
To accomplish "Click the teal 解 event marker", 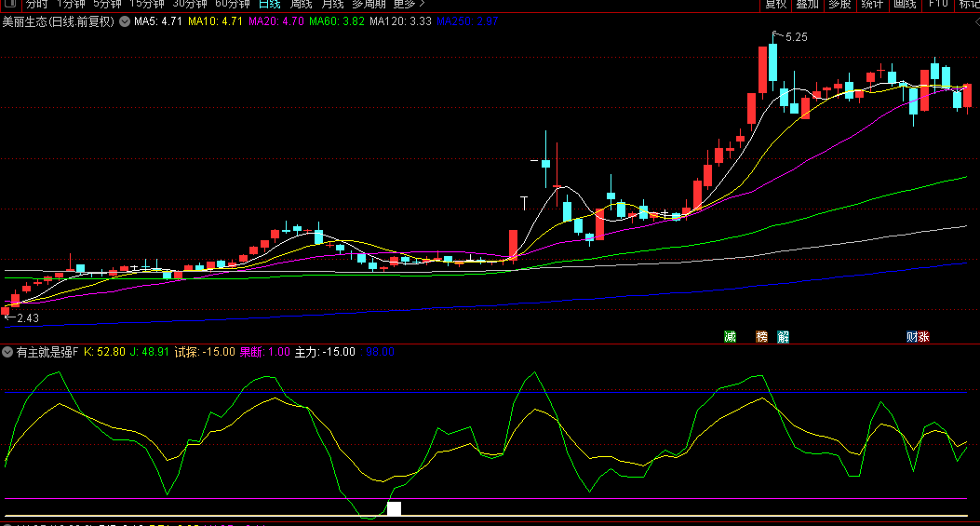I will click(784, 337).
